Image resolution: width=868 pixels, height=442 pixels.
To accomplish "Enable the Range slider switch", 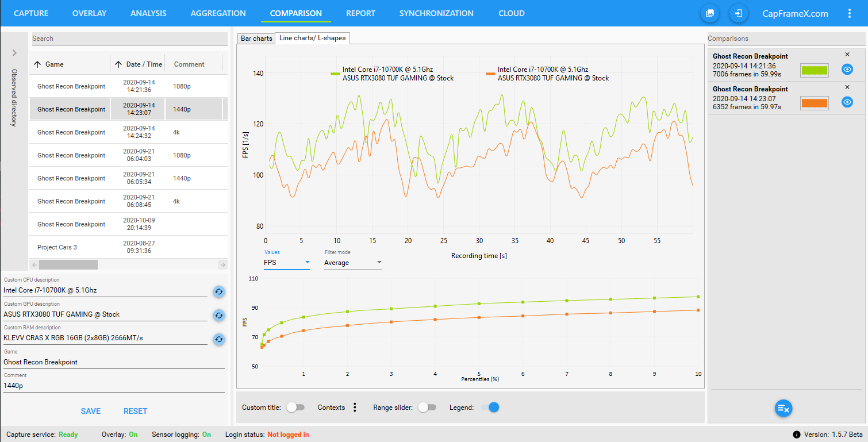I will click(x=427, y=408).
